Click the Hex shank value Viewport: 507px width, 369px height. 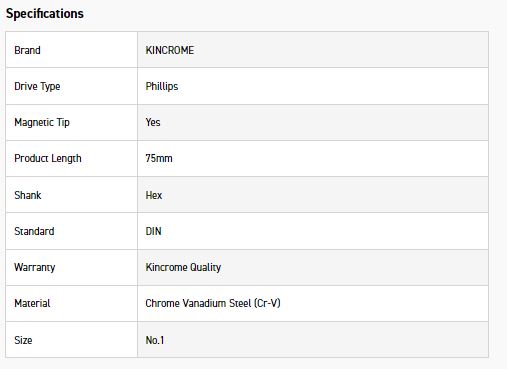pyautogui.click(x=154, y=195)
